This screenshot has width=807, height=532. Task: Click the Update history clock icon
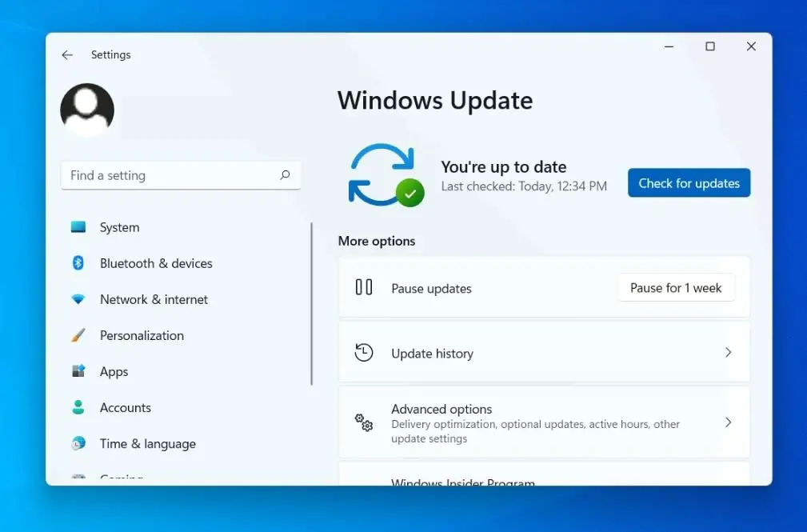pyautogui.click(x=364, y=352)
